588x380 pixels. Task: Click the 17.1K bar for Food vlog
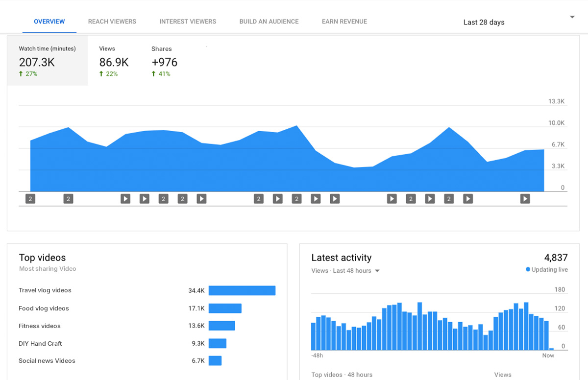225,308
